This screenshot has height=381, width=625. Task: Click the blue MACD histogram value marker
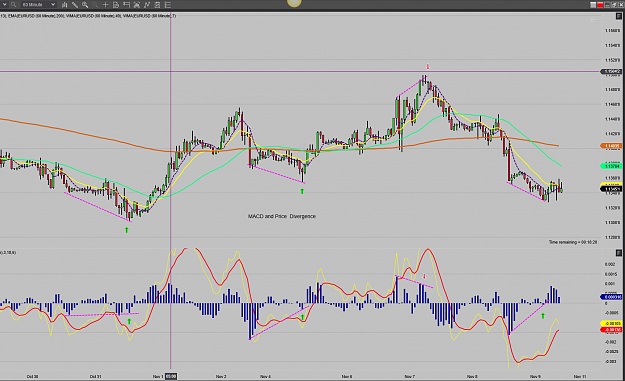tap(611, 297)
